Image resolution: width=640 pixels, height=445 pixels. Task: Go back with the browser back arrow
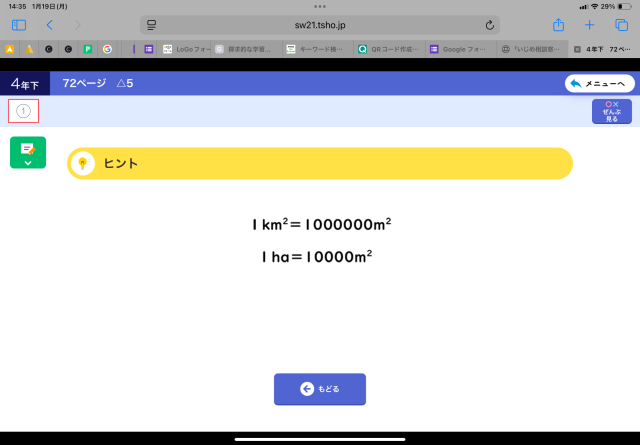pos(49,24)
